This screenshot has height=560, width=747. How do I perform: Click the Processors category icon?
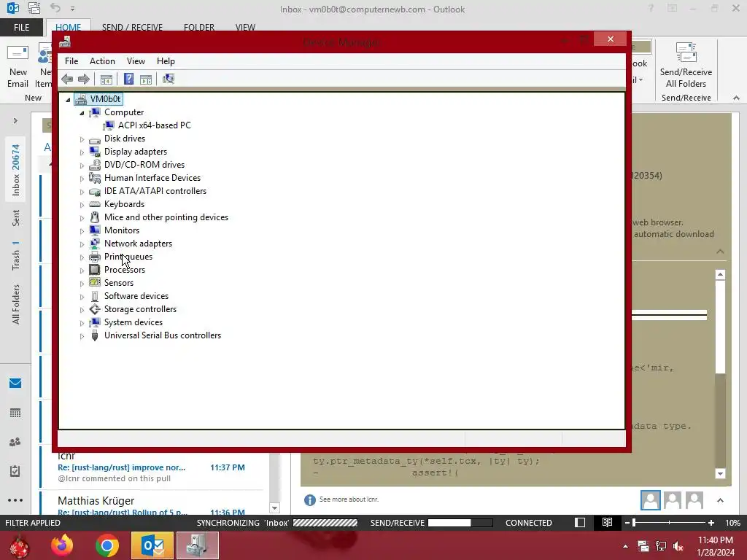point(95,270)
